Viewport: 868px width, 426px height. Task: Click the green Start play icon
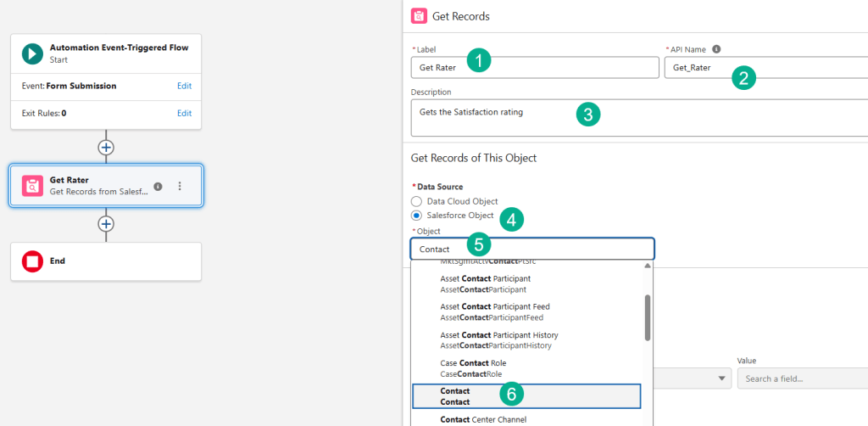coord(32,53)
